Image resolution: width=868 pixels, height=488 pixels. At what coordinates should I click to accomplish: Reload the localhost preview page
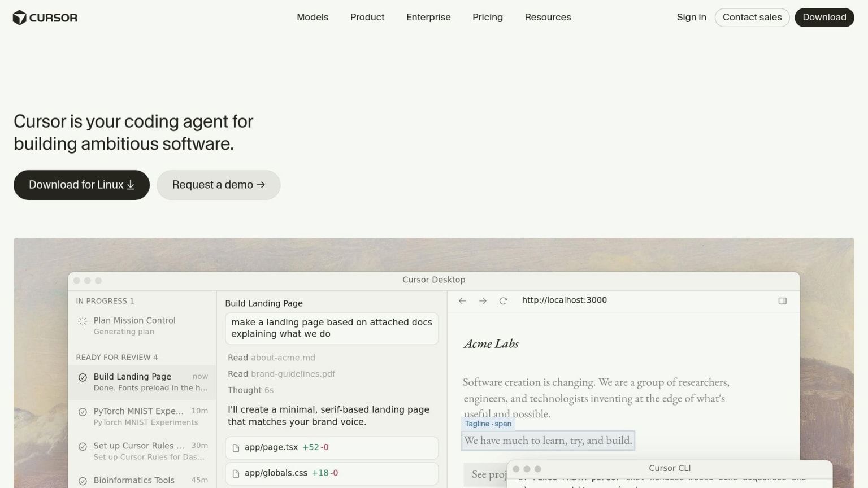503,301
